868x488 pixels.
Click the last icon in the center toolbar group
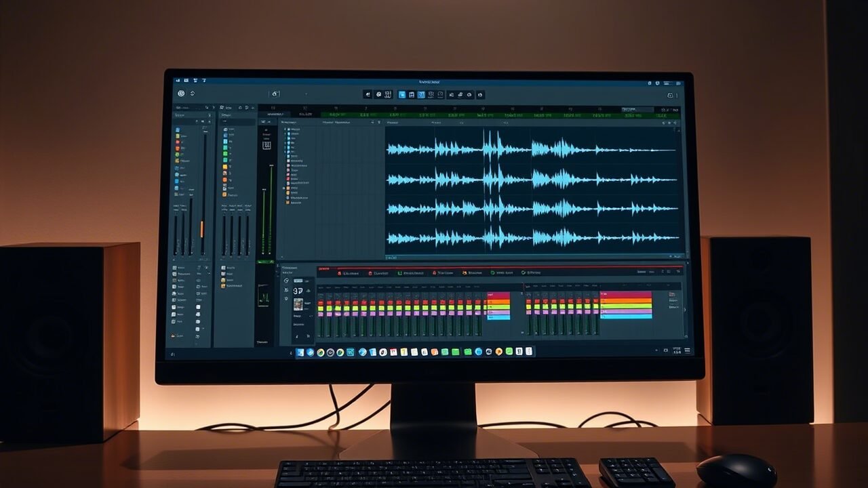pos(480,95)
